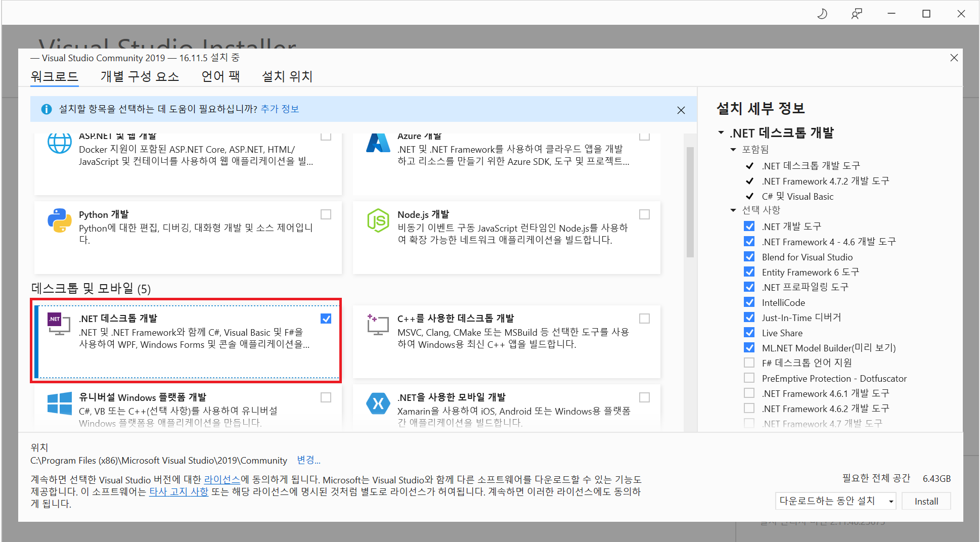Click the .NET 데스크톱 개발 도구 included item
Screen dimensions: 980x542
(811, 166)
